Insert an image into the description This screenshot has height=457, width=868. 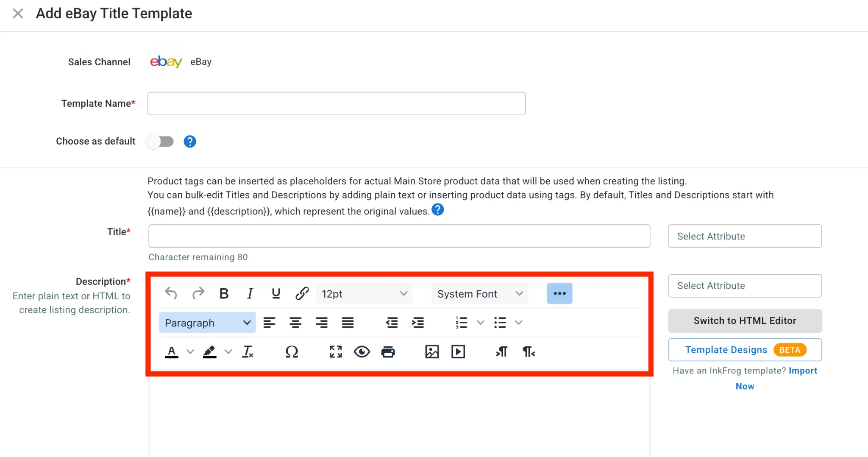432,352
